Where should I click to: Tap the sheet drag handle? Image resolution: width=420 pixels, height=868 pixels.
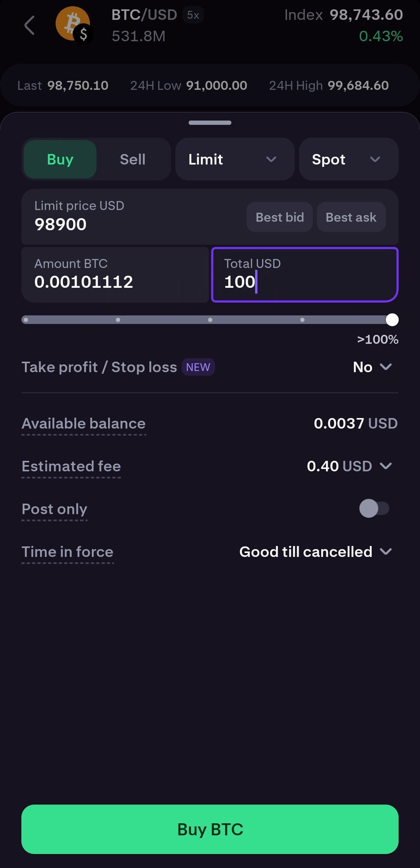pyautogui.click(x=210, y=123)
